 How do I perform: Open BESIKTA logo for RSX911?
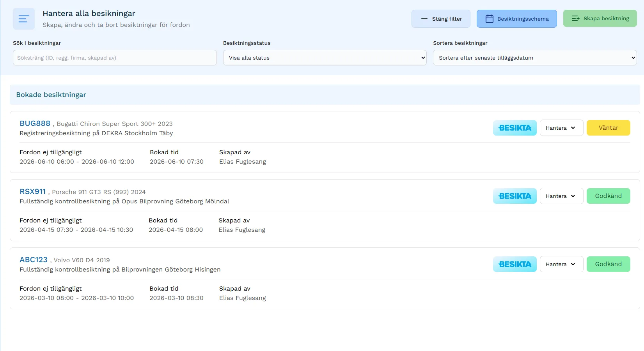click(x=514, y=196)
